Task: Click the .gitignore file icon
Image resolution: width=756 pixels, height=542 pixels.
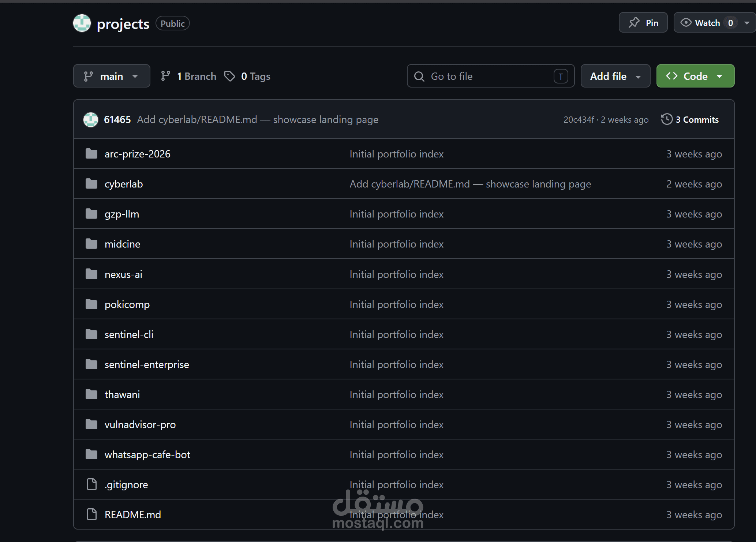Action: [91, 484]
